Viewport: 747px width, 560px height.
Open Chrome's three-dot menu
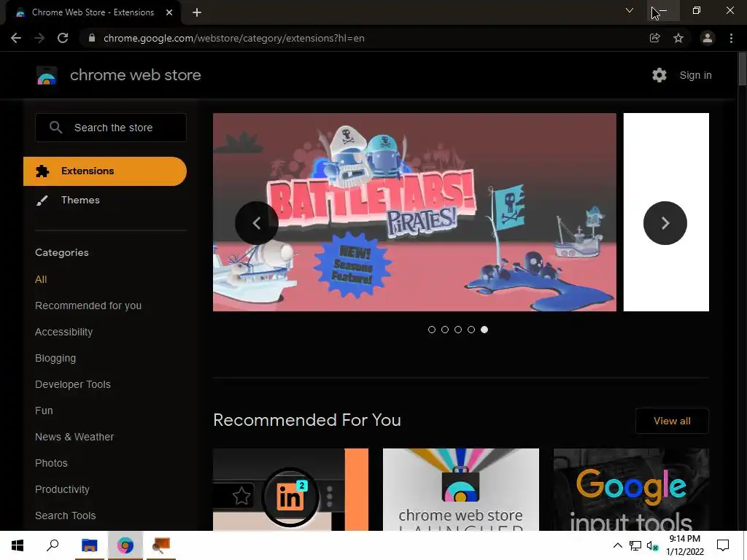pyautogui.click(x=731, y=38)
